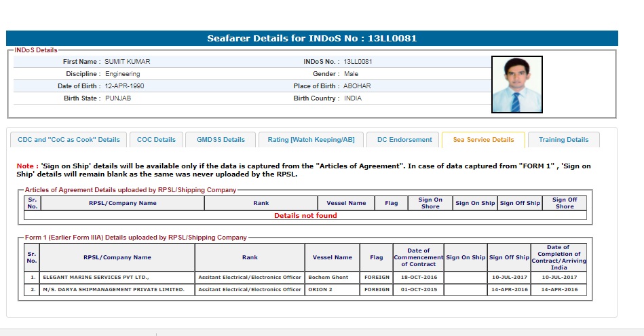
Task: Click the Seafarer Details title banner
Action: (312, 39)
